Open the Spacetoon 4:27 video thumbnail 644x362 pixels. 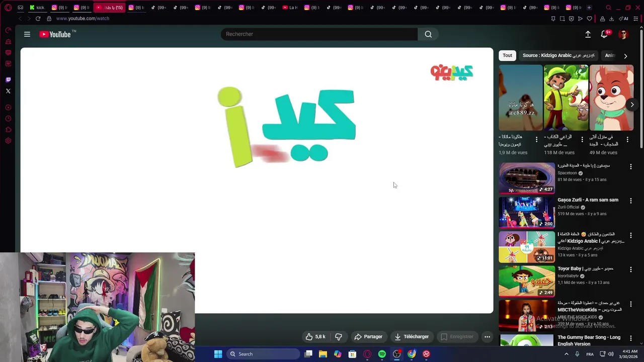(x=527, y=178)
